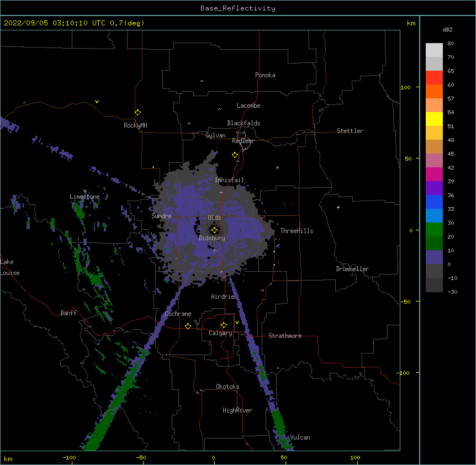This screenshot has height=465, width=476.
Task: Select the yellow diamond marker below Cochrane label
Action: pos(188,326)
